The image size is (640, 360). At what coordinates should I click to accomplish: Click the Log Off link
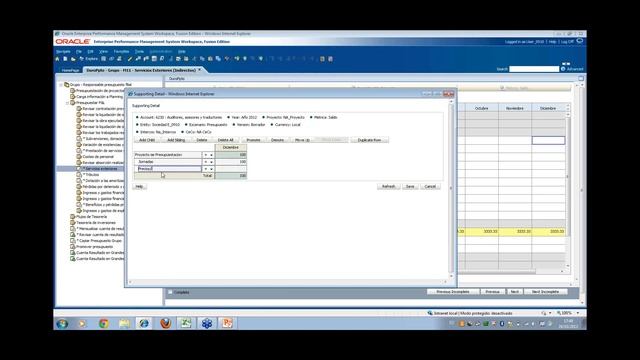[x=567, y=42]
